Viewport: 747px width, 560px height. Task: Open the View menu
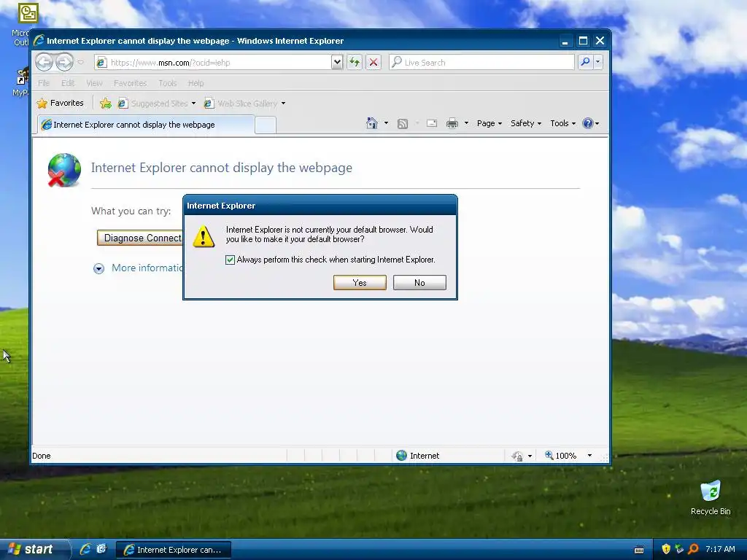pyautogui.click(x=94, y=83)
